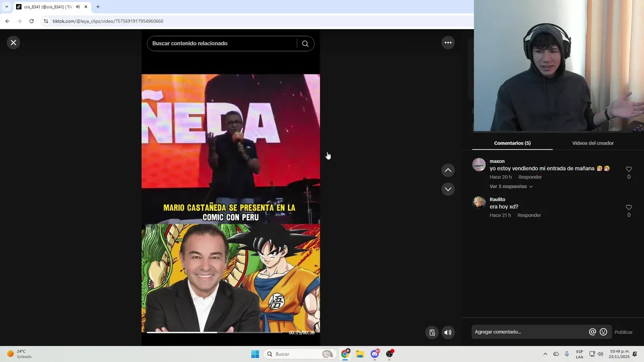Image resolution: width=644 pixels, height=362 pixels.
Task: Open a new browser tab
Action: pyautogui.click(x=98, y=7)
